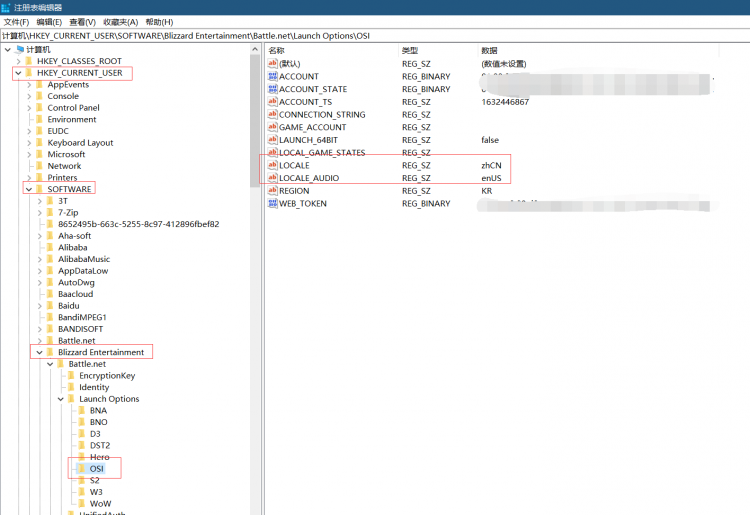Open the 查看(V) menu
750x515 pixels.
point(82,22)
